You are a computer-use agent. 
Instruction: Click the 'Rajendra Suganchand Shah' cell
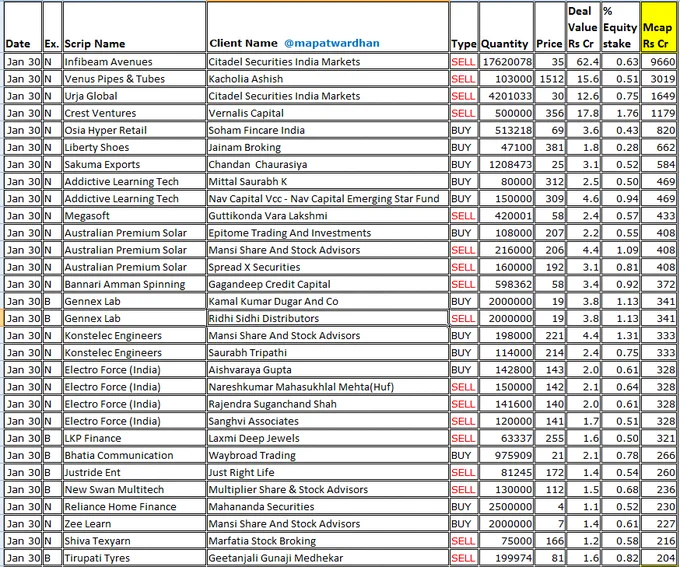click(328, 404)
